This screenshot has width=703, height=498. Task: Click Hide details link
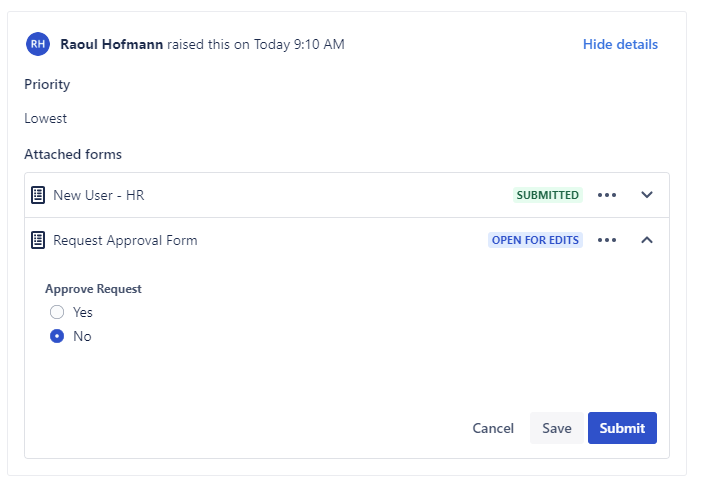(x=620, y=44)
